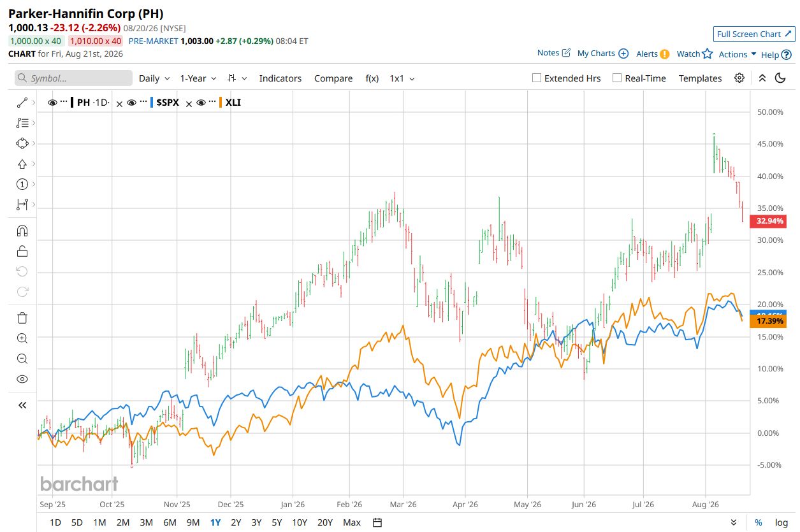This screenshot has height=532, width=800.
Task: Collapse the header with the double up chevron
Action: (x=762, y=78)
